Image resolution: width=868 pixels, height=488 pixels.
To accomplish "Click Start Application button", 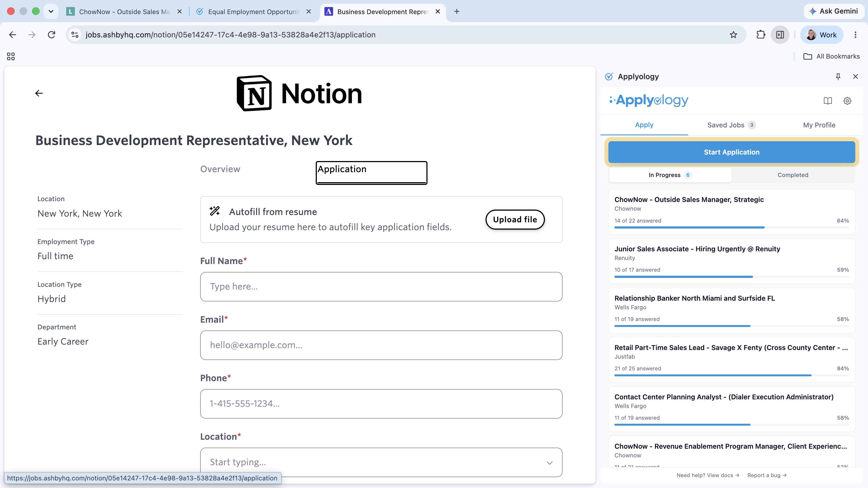I will click(x=732, y=152).
